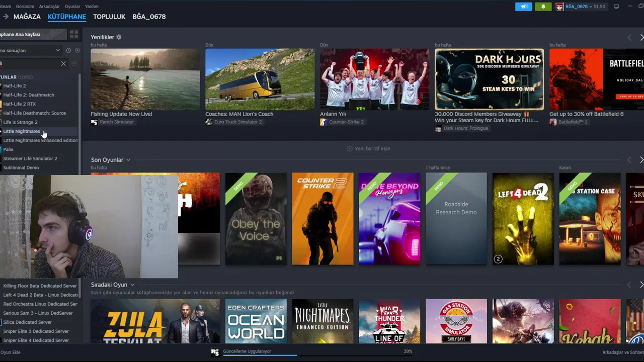Open the TOPLULUK tab
Viewport: 644px width, 362px height.
click(109, 17)
